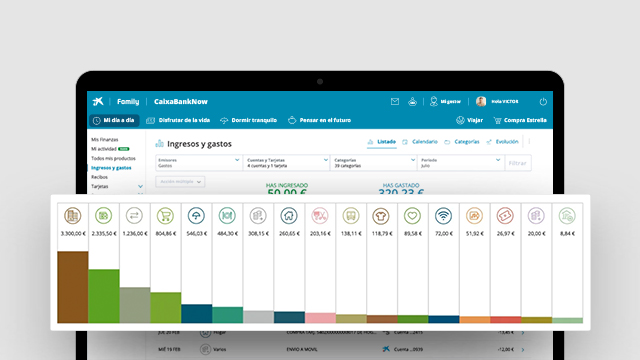This screenshot has width=640, height=360.
Task: Select the heart category icon
Action: [x=412, y=216]
